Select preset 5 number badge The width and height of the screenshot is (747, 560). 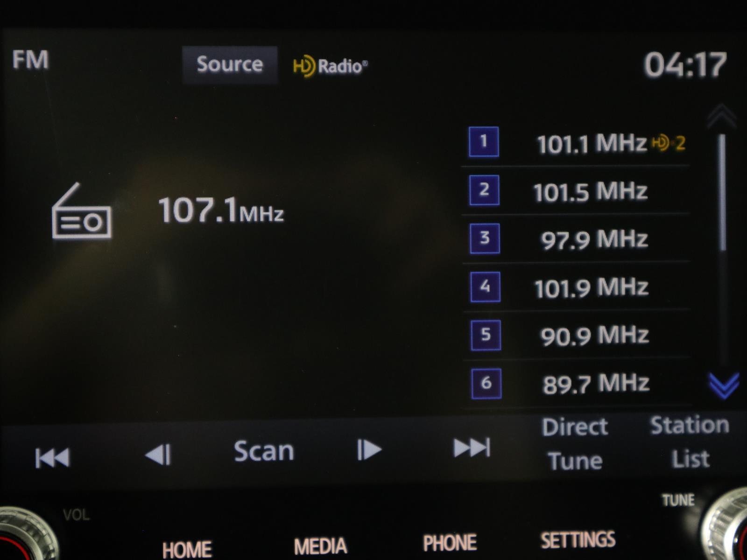486,335
